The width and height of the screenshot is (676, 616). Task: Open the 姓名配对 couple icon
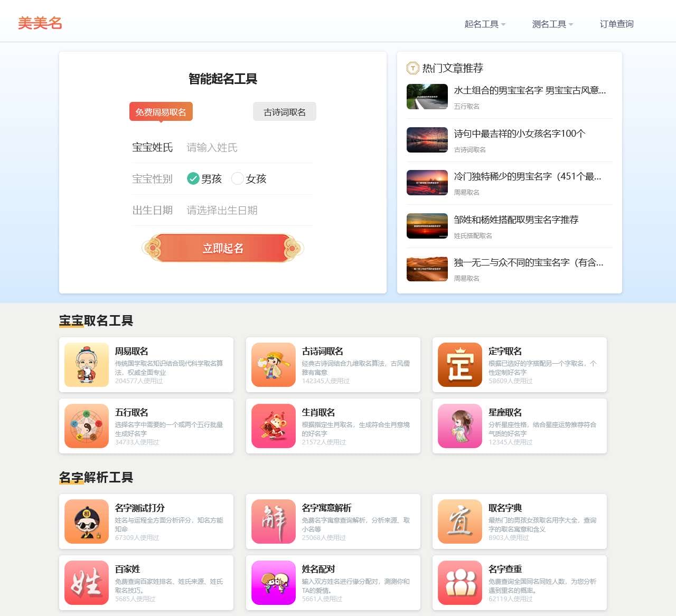click(273, 583)
